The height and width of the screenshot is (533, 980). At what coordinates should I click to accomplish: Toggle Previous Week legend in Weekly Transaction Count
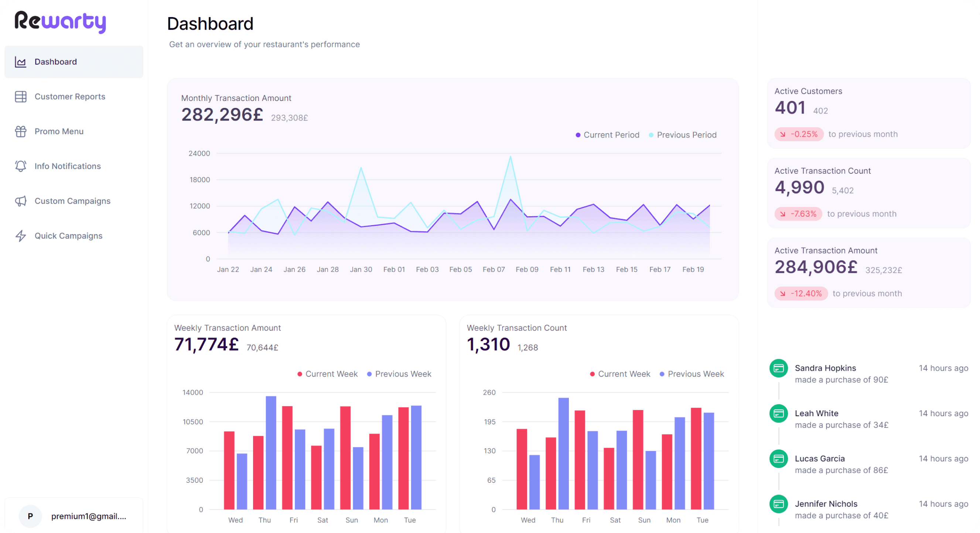click(692, 374)
